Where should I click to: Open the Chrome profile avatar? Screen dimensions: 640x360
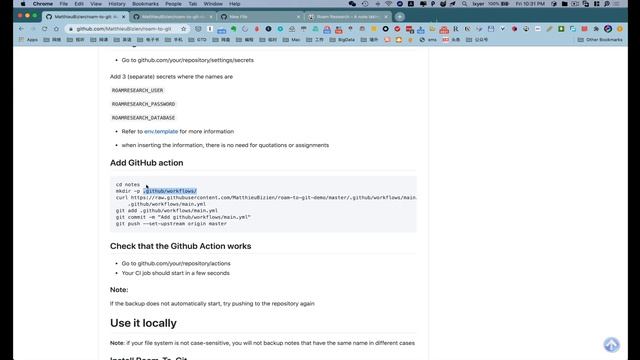point(608,29)
